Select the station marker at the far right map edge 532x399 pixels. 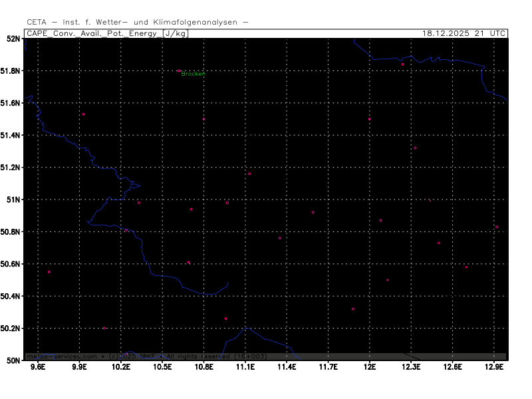[x=496, y=227]
